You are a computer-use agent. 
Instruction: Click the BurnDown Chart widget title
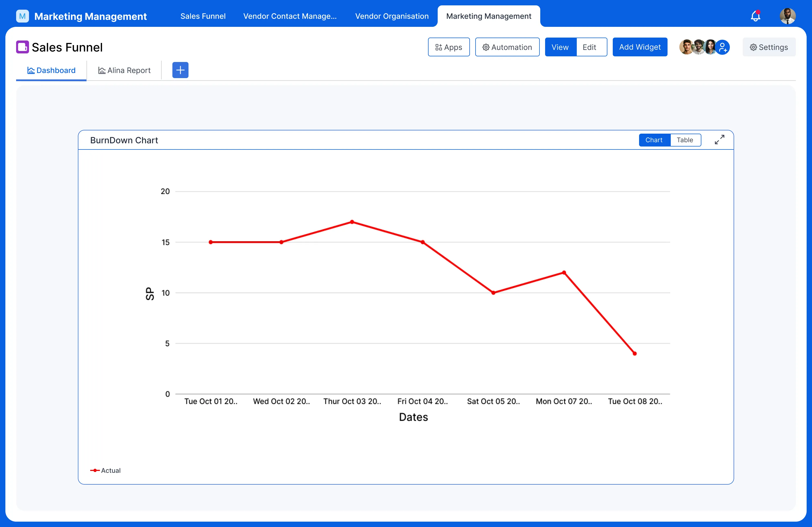[x=124, y=140]
